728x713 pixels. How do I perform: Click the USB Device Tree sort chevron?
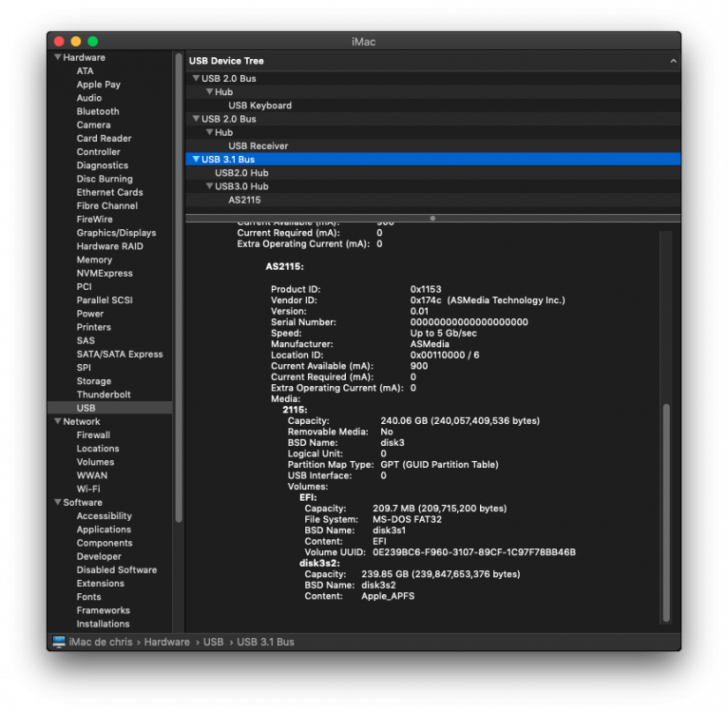tap(673, 61)
